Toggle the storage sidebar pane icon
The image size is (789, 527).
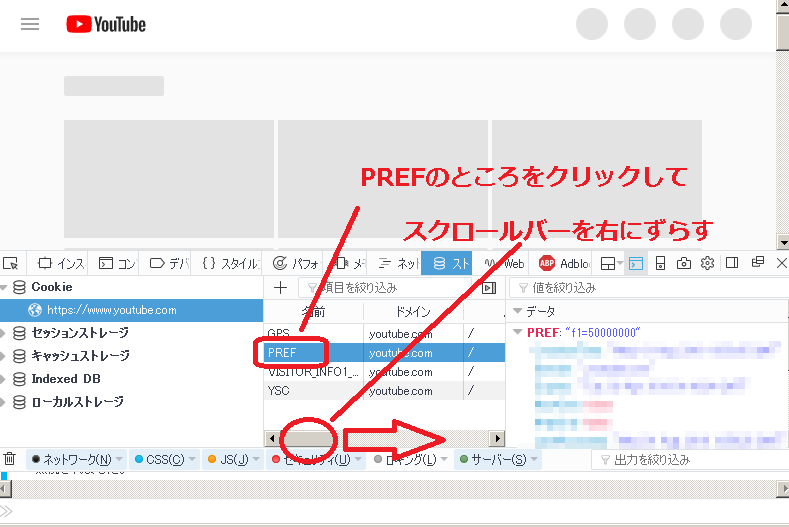[x=489, y=287]
